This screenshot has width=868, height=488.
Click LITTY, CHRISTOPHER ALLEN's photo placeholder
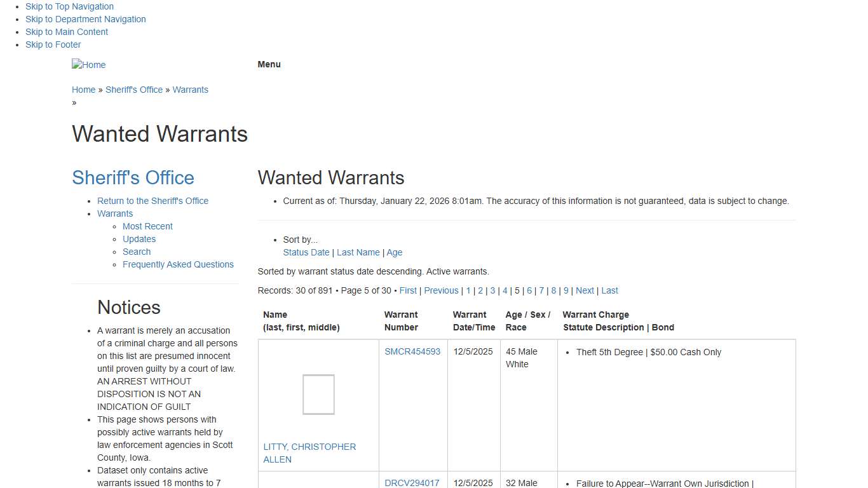pyautogui.click(x=318, y=394)
